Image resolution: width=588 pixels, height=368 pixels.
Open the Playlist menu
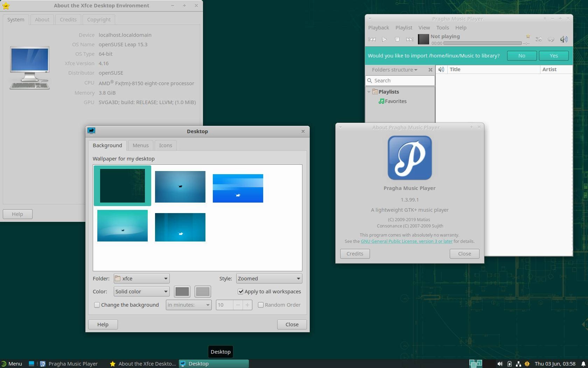pyautogui.click(x=404, y=28)
